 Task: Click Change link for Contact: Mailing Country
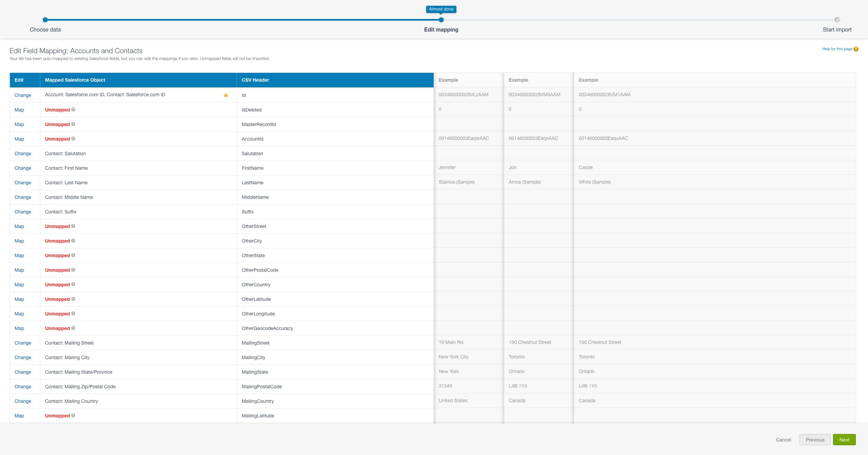tap(23, 401)
